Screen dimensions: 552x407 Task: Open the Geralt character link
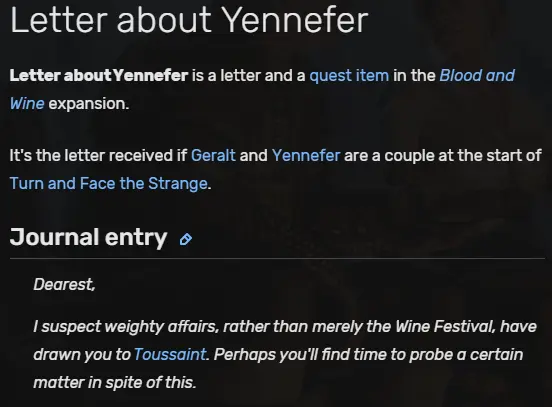(x=213, y=155)
